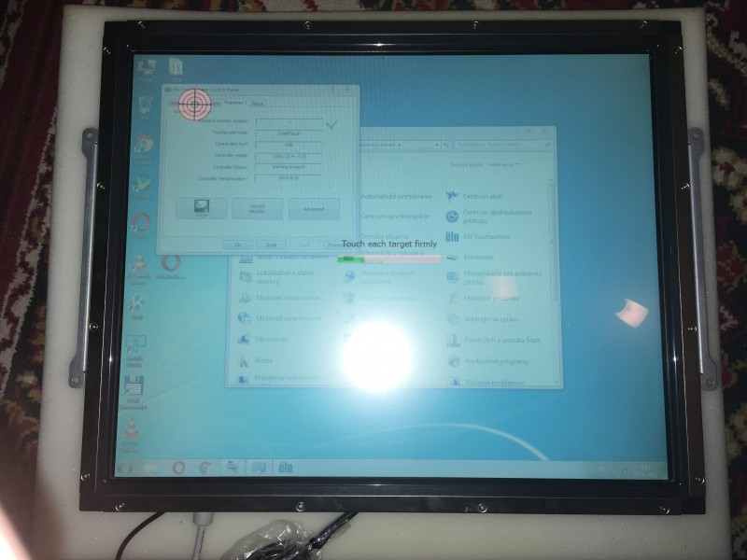Viewport: 747px width, 560px height.
Task: Click the OK button in Elo dialog
Action: (239, 245)
